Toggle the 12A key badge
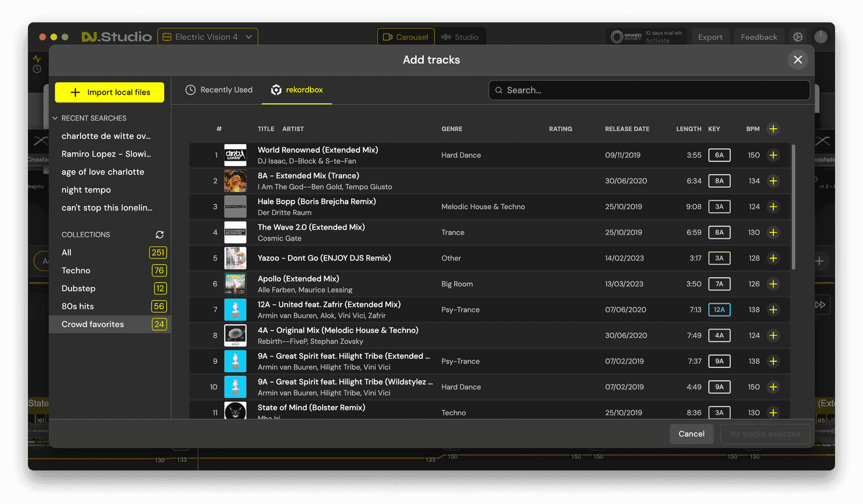Screen dimensions: 863x504 pyautogui.click(x=719, y=310)
